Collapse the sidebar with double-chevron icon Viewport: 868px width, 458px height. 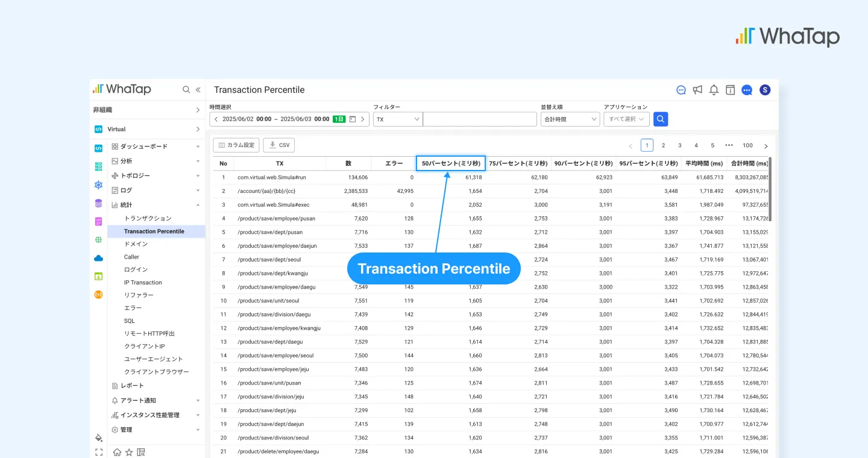[x=198, y=89]
